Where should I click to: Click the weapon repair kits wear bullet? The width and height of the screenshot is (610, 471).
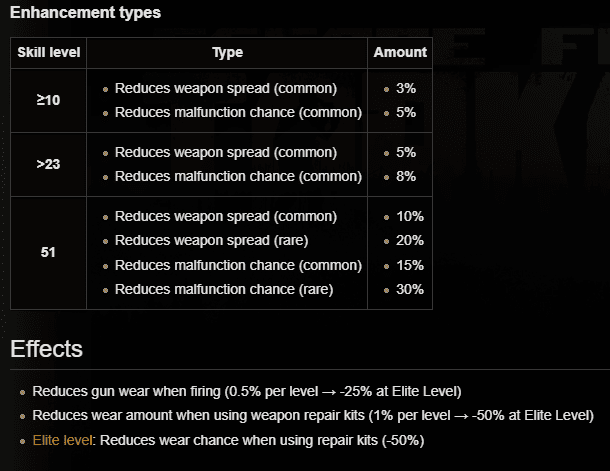tap(313, 415)
